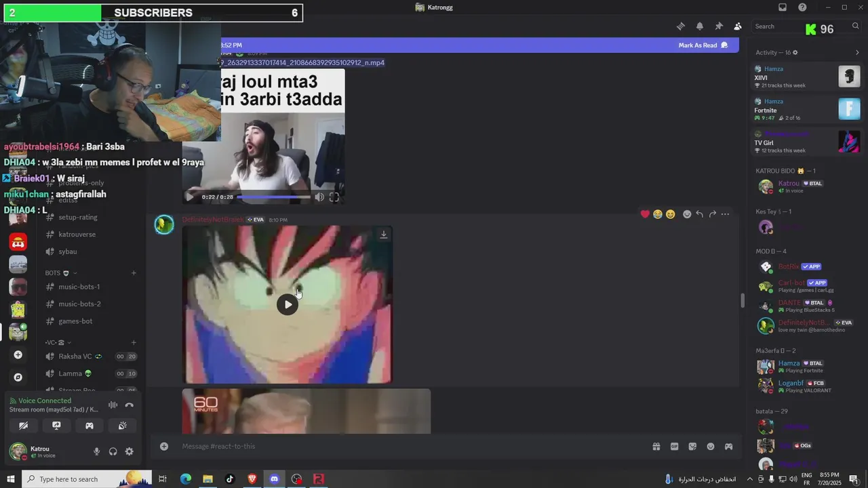Collapse the VC category
Image resolution: width=868 pixels, height=488 pixels.
point(58,342)
